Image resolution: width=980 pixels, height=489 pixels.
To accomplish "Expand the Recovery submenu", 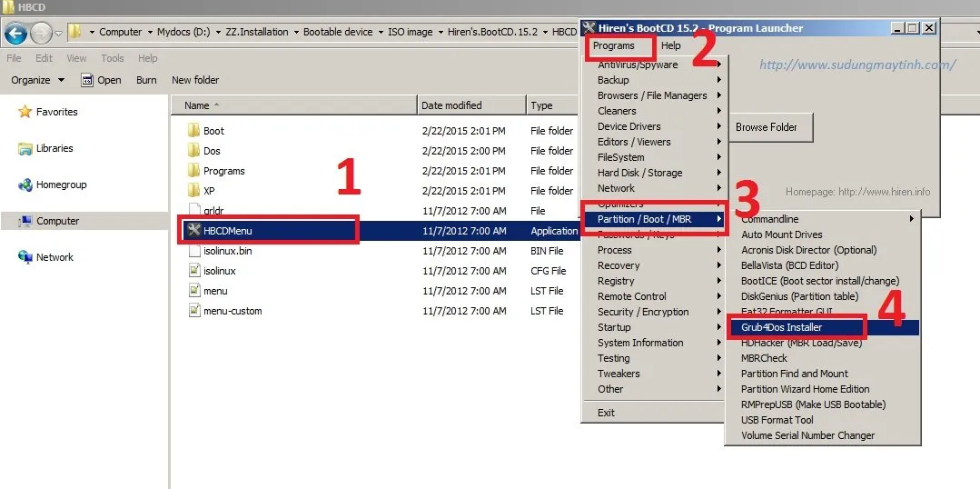I will click(653, 265).
